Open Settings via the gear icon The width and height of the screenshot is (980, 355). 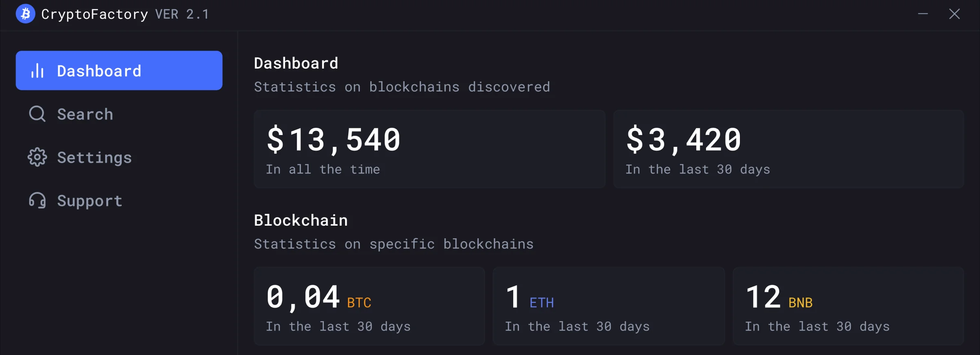37,157
